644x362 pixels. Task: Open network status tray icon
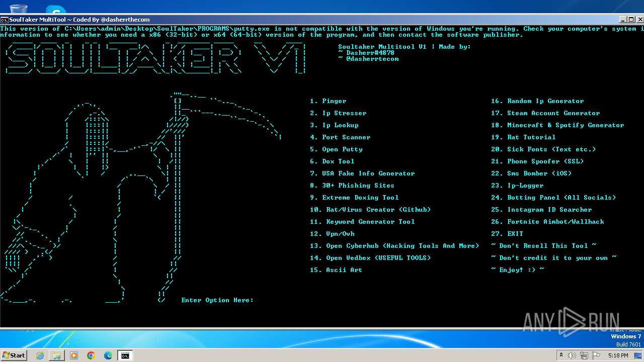click(584, 355)
